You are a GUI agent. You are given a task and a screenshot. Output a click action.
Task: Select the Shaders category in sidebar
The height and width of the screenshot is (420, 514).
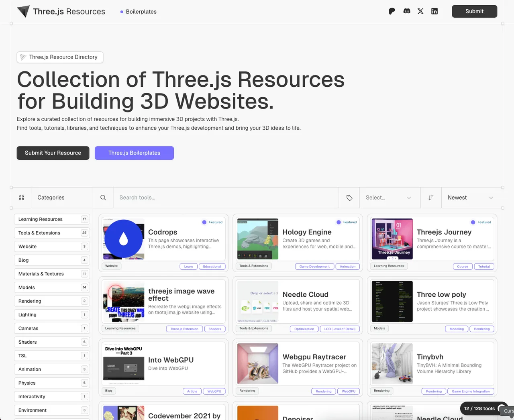pos(52,342)
